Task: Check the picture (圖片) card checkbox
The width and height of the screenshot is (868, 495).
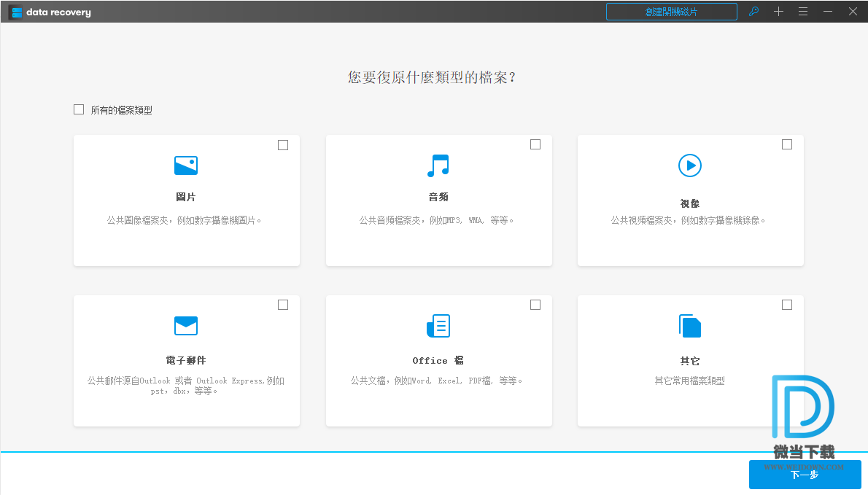Action: click(x=283, y=145)
